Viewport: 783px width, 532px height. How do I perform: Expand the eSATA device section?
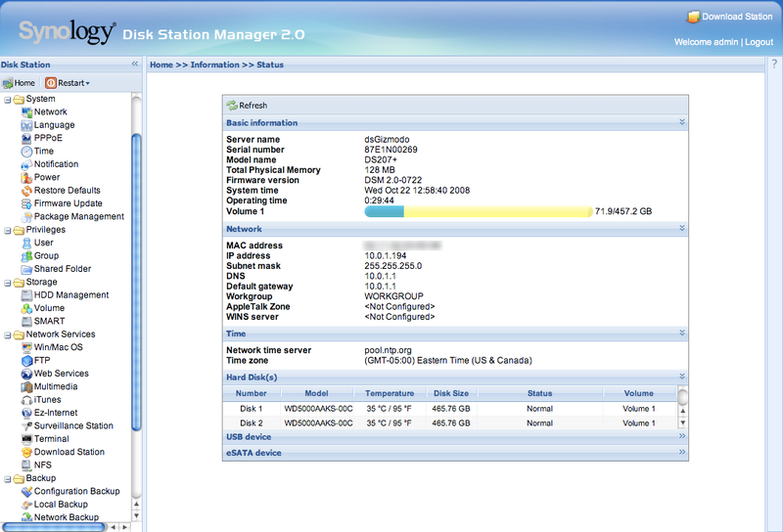681,452
